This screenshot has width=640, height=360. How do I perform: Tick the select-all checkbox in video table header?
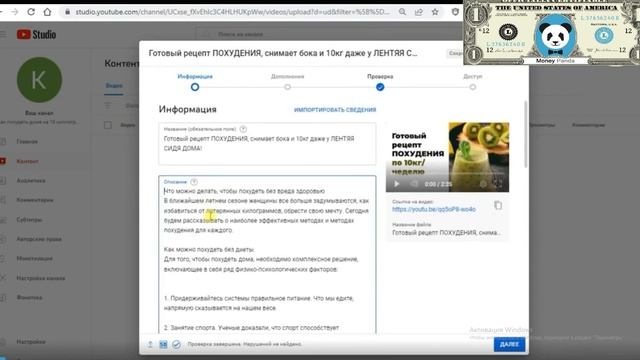coord(108,125)
